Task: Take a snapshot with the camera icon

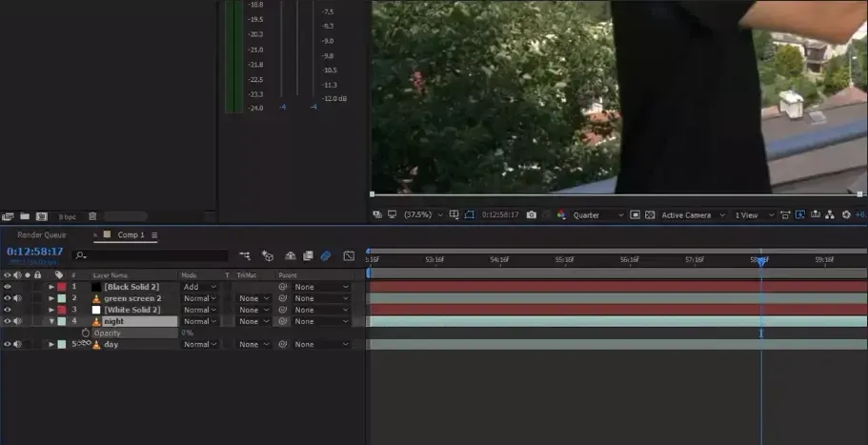Action: [532, 215]
